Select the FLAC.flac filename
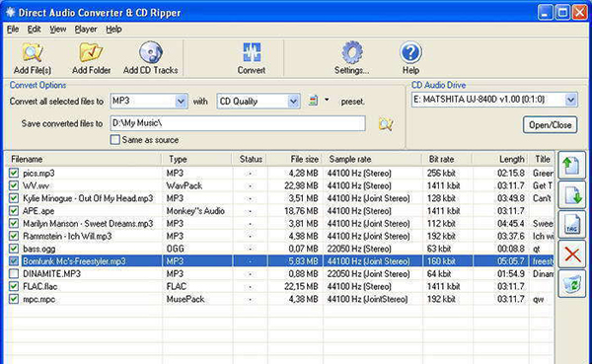The width and height of the screenshot is (592, 364). point(40,286)
